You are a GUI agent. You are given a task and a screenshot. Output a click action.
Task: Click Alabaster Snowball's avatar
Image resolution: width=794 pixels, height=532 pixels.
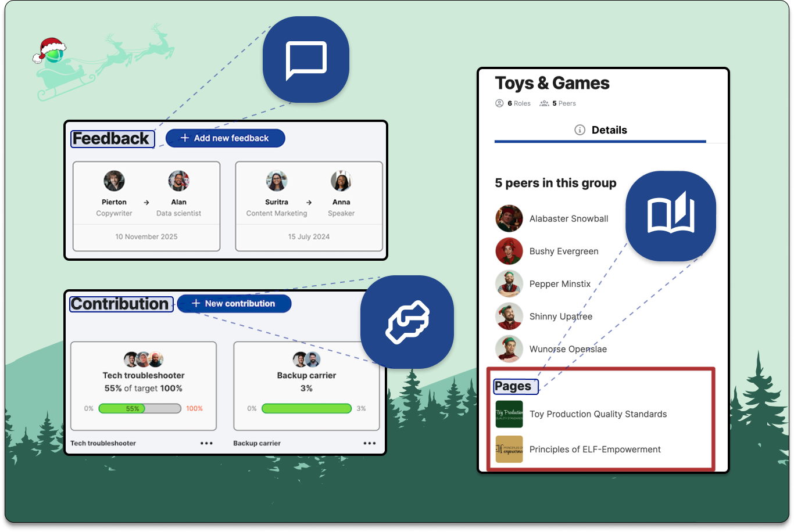pyautogui.click(x=509, y=218)
